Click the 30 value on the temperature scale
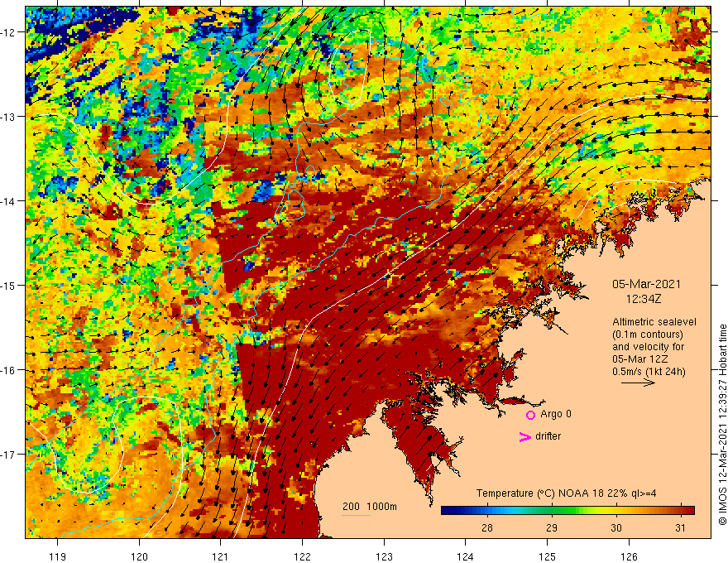Screen dimensions: 728x563 pyautogui.click(x=616, y=527)
